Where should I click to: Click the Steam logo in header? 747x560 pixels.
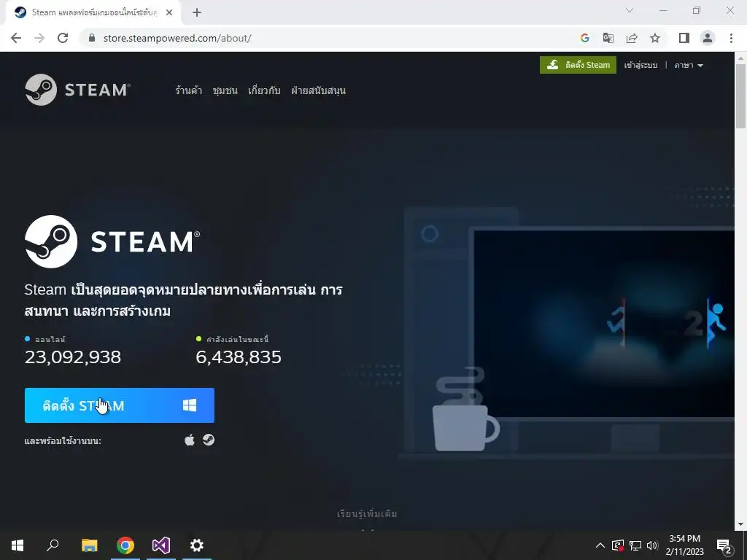pos(77,90)
